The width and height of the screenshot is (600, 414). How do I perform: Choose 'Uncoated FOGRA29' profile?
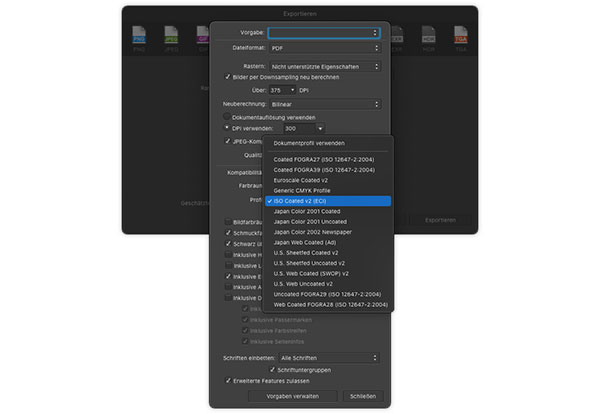(328, 294)
